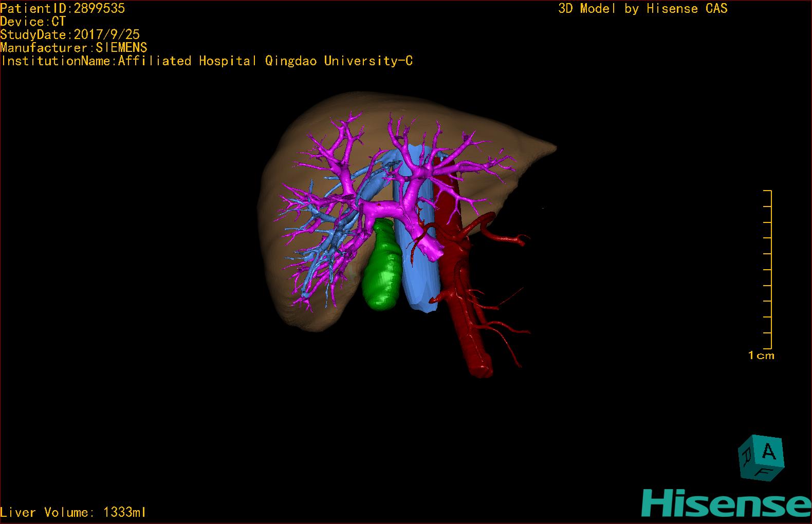Image resolution: width=812 pixels, height=524 pixels.
Task: Click the PatientID:2899535 text
Action: click(63, 8)
